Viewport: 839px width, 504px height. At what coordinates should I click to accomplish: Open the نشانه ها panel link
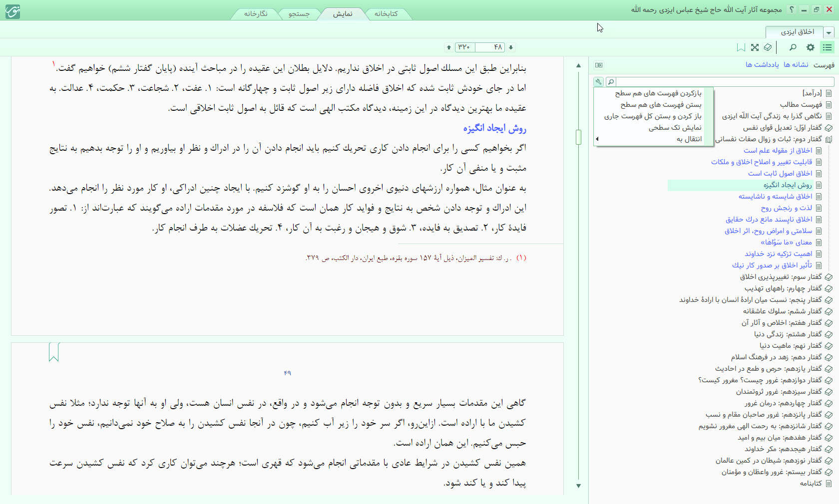pos(796,65)
